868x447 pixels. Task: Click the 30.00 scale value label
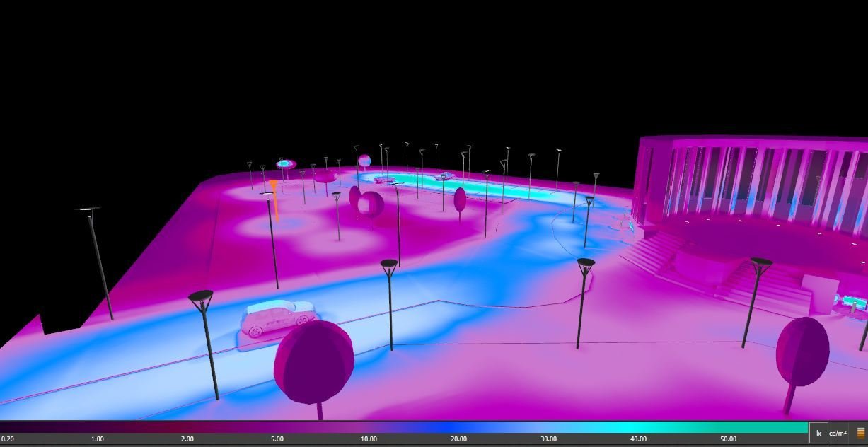548,439
